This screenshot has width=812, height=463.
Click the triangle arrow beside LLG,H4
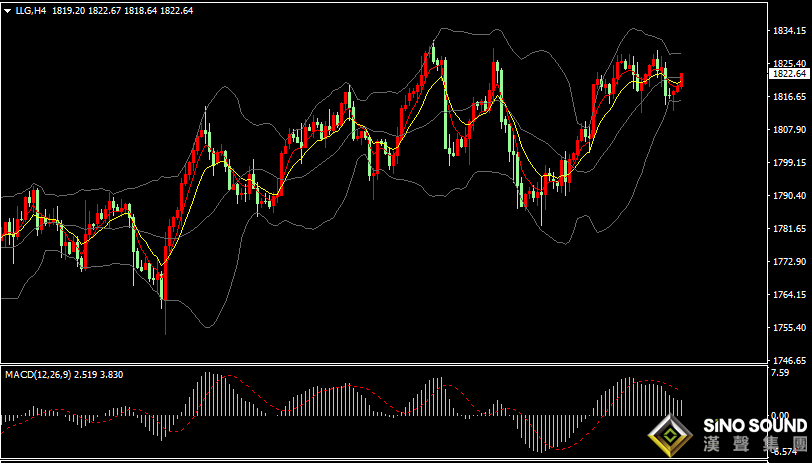click(x=7, y=10)
